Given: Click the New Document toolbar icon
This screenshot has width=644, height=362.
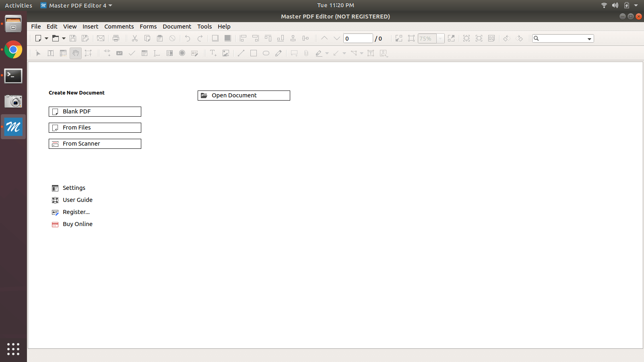Looking at the screenshot, I should point(38,38).
